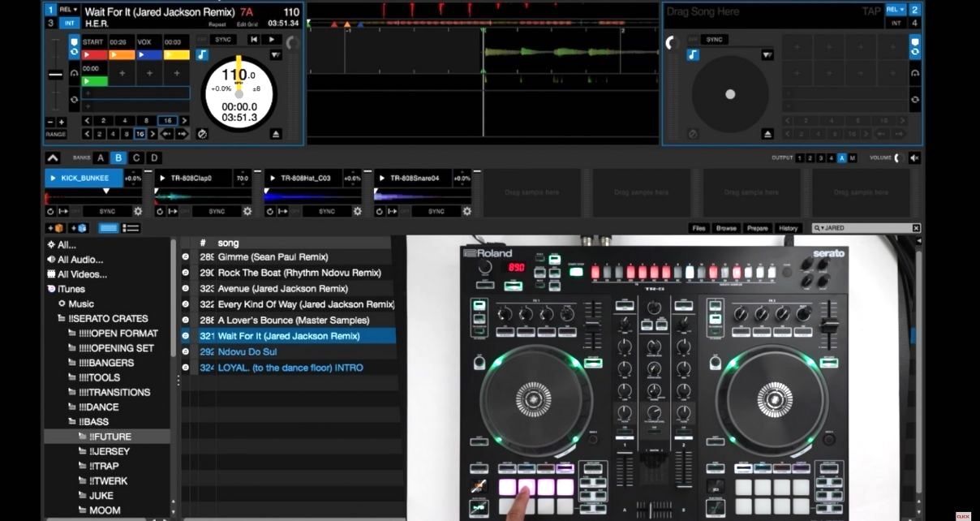Mute the sampler volume speaker icon
Viewport: 980px width, 521px height.
tap(915, 158)
